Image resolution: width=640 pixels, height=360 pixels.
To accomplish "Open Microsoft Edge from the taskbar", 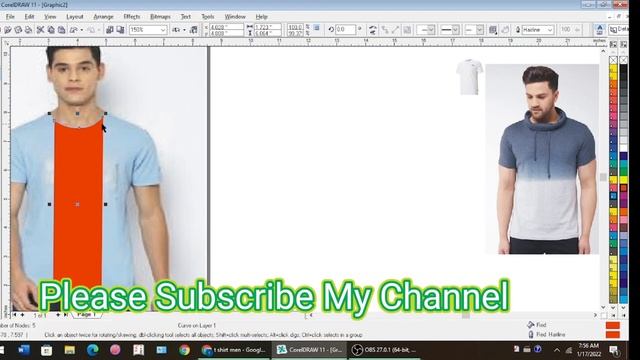I will tap(93, 350).
